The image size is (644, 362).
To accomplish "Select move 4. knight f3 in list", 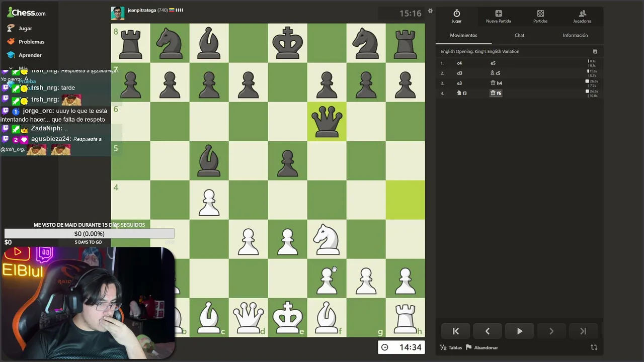I will coord(462,93).
